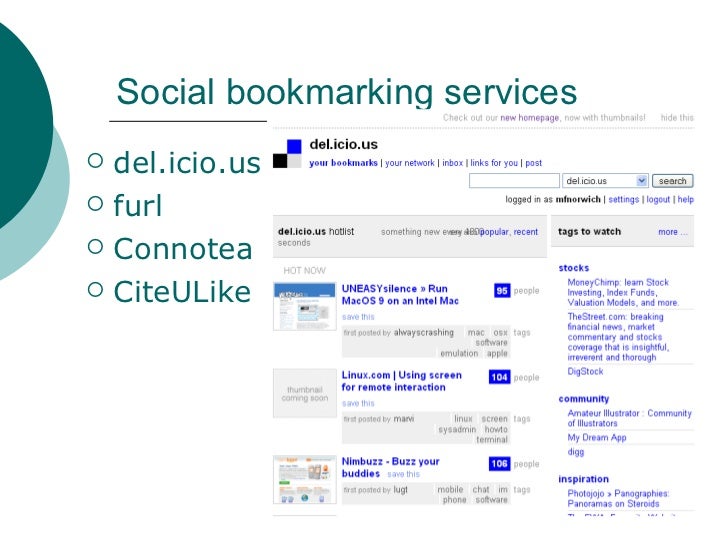Select the 'osx' tag
The width and height of the screenshot is (728, 546).
point(500,332)
